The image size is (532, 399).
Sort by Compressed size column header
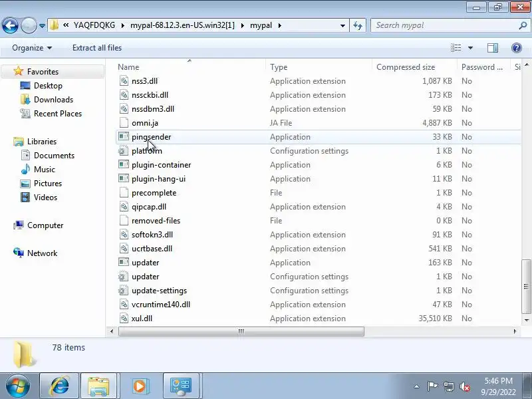point(406,67)
